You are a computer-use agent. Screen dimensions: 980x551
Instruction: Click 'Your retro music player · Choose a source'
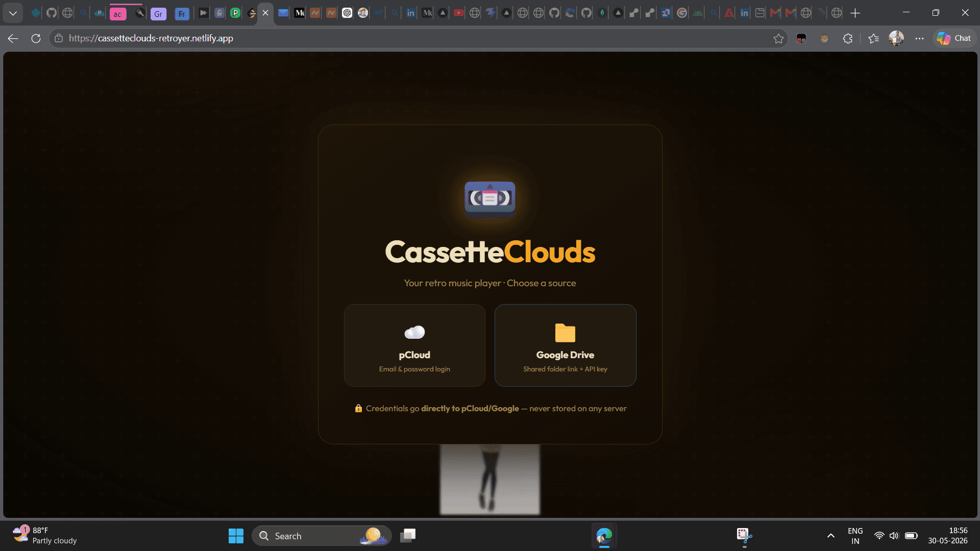[490, 283]
